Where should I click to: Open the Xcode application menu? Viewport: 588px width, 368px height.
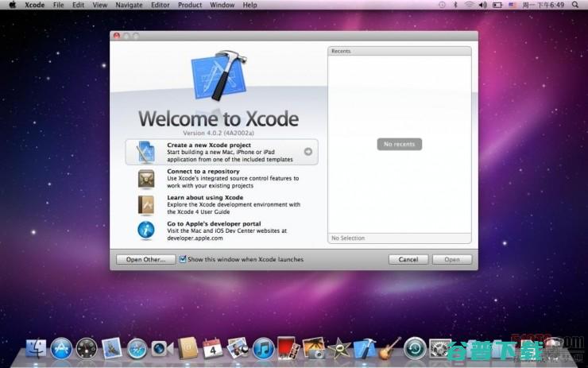(34, 5)
